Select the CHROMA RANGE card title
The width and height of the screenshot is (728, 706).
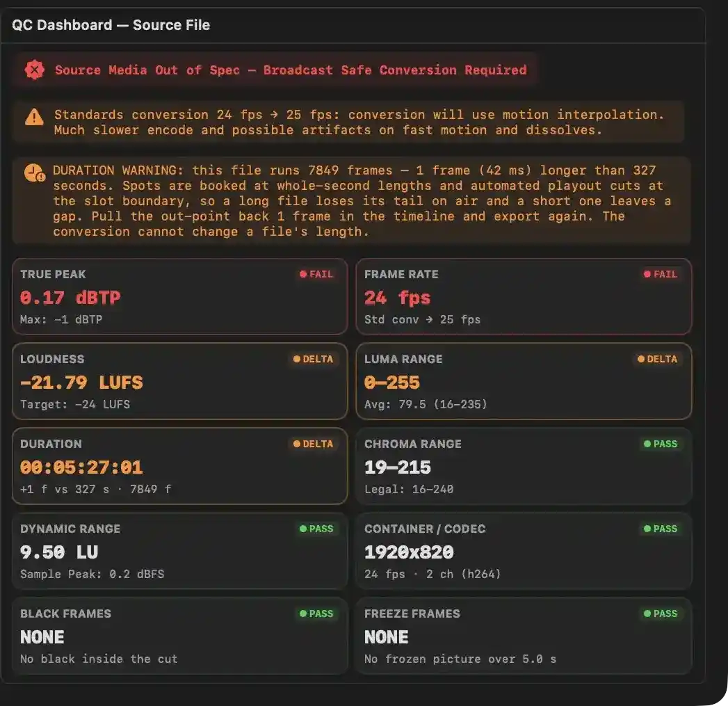pos(413,444)
